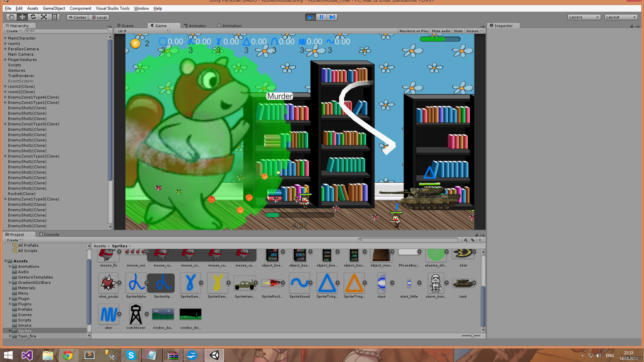Select the storm_troo sprite asset

(x=436, y=286)
